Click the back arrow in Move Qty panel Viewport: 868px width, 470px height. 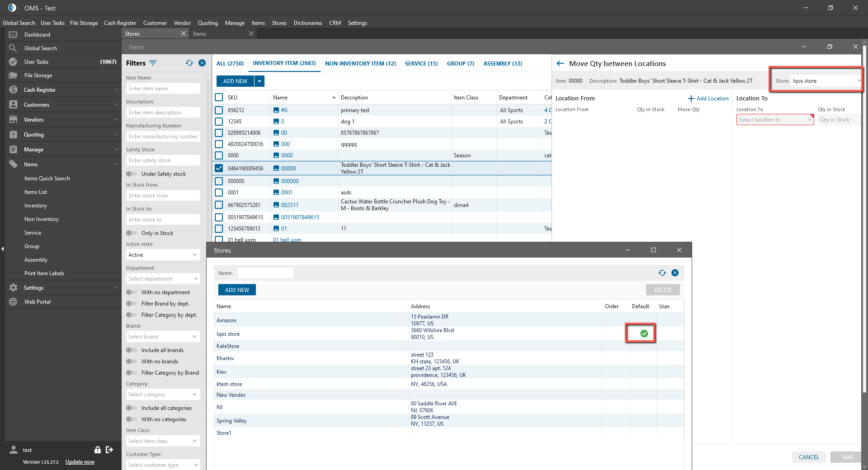[560, 64]
